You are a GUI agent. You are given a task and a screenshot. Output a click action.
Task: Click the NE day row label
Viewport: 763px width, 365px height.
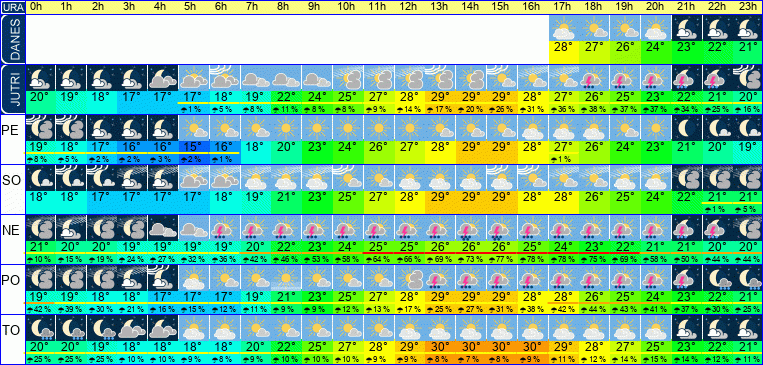pyautogui.click(x=11, y=230)
